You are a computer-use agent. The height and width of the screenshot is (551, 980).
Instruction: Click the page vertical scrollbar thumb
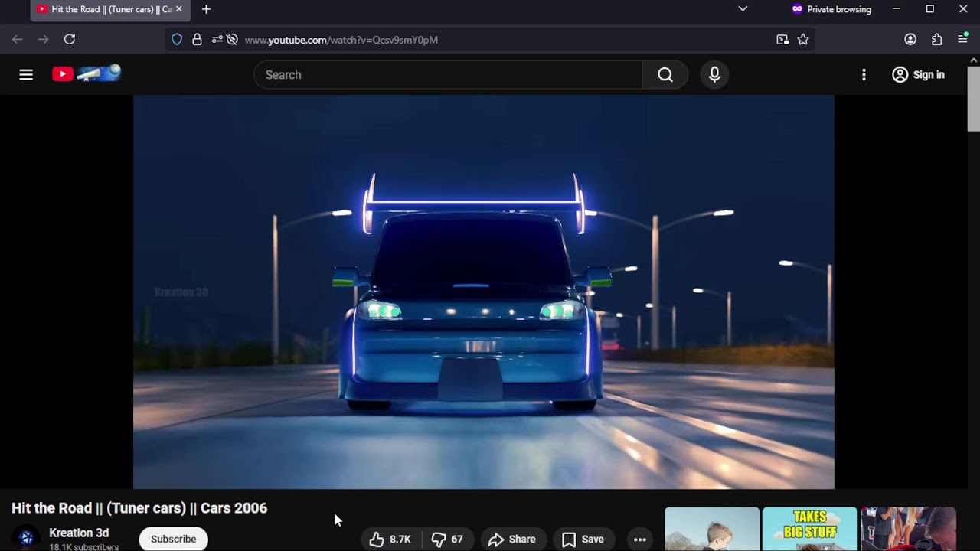(x=974, y=98)
